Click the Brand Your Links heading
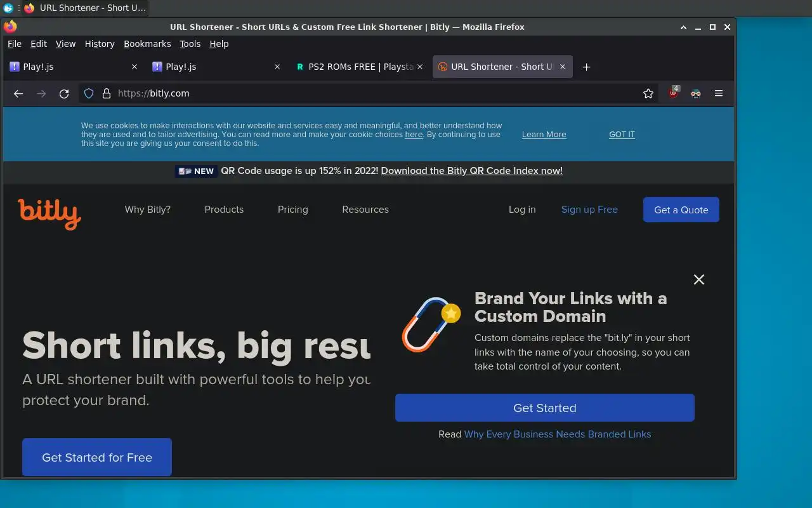812x508 pixels. (571, 307)
